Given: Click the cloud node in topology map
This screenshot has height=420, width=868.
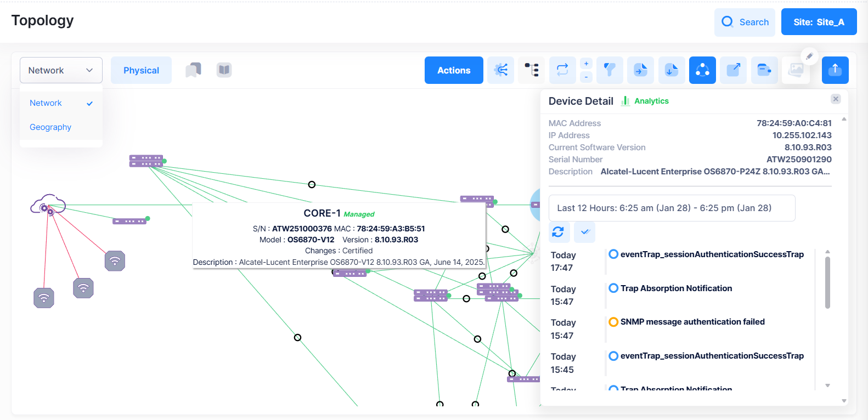Looking at the screenshot, I should [48, 205].
